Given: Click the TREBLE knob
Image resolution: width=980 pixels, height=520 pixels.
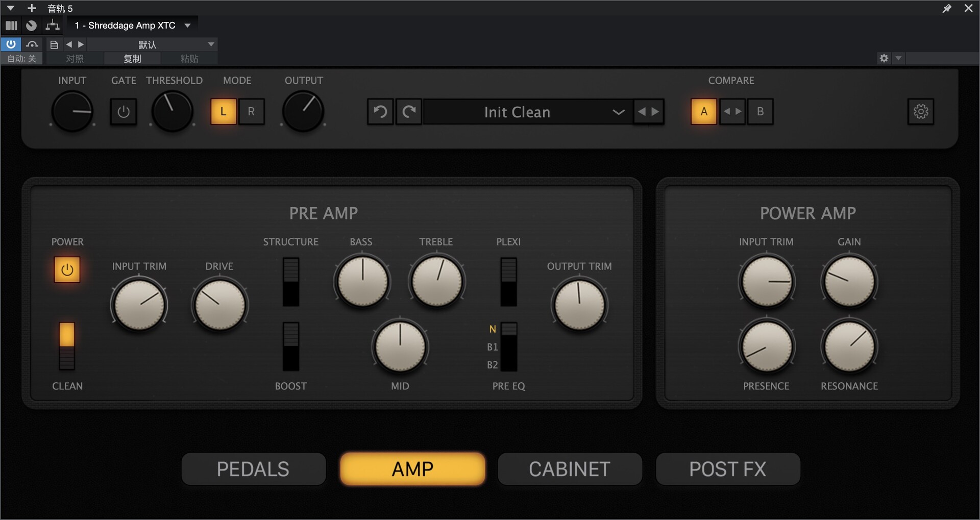Looking at the screenshot, I should 436,281.
